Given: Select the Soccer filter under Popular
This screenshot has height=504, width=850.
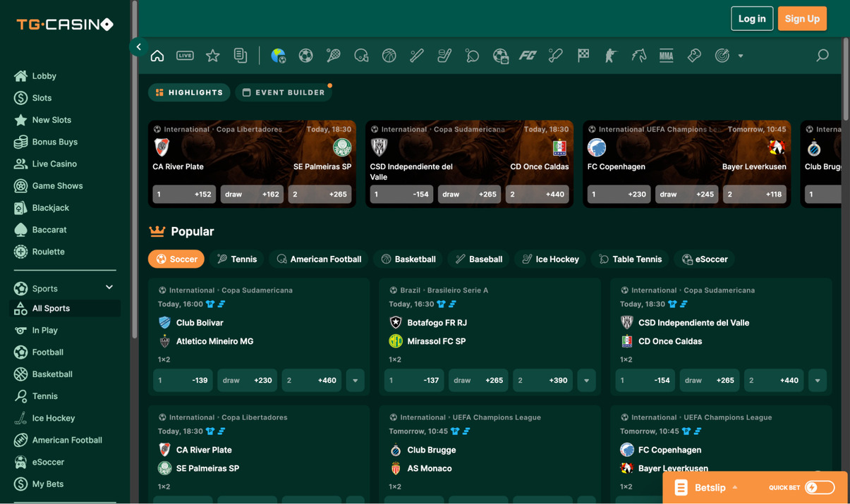Looking at the screenshot, I should (176, 259).
